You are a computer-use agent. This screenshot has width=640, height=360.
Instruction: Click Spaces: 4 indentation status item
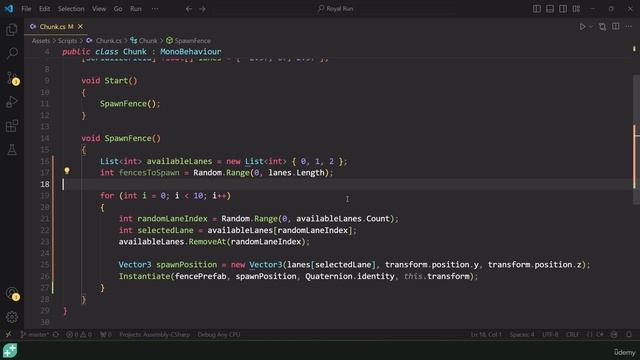[522, 335]
